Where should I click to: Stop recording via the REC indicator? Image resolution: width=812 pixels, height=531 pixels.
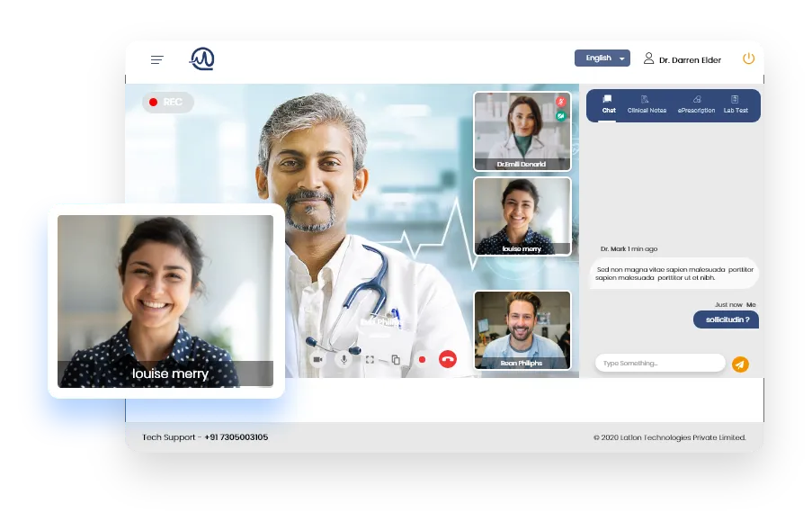coord(167,103)
